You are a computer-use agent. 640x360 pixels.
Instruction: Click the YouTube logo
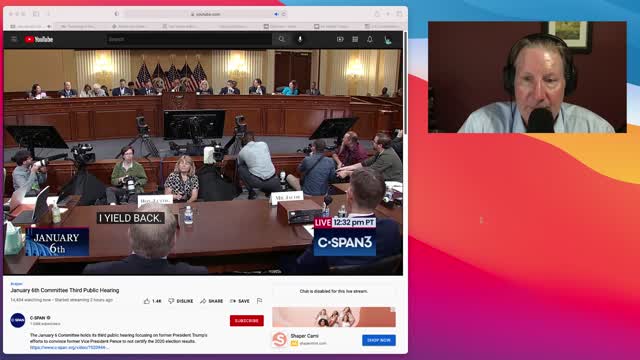[x=39, y=39]
